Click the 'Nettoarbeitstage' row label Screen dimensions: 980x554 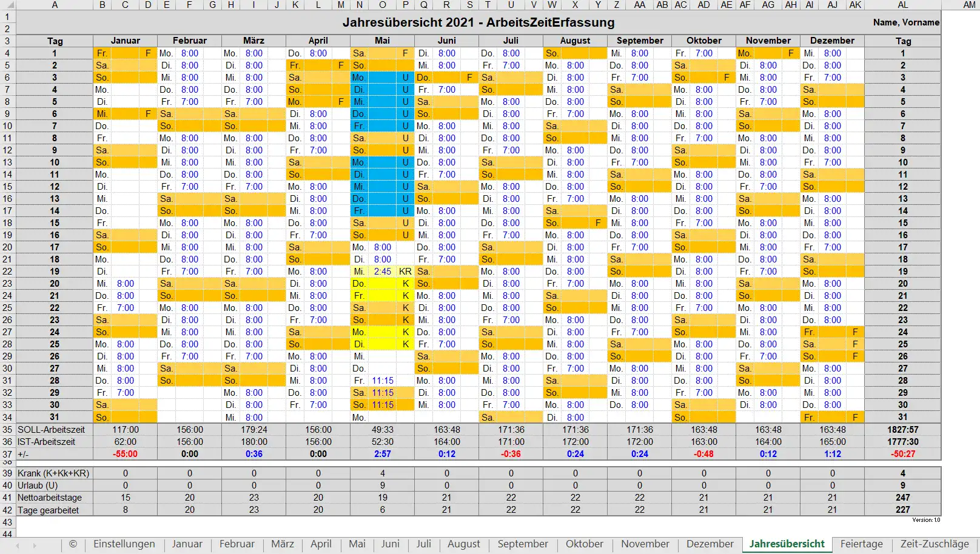pos(55,498)
